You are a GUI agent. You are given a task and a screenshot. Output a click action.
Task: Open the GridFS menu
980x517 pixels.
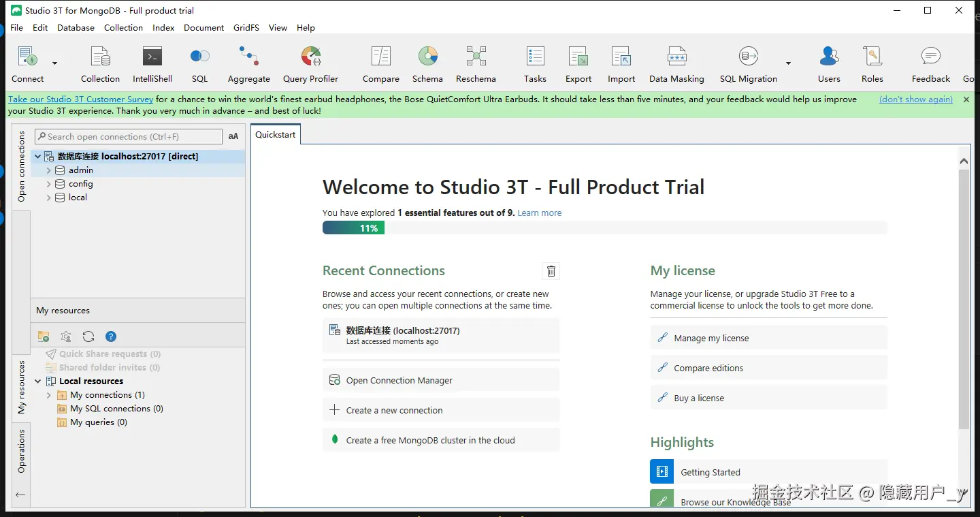[x=246, y=28]
